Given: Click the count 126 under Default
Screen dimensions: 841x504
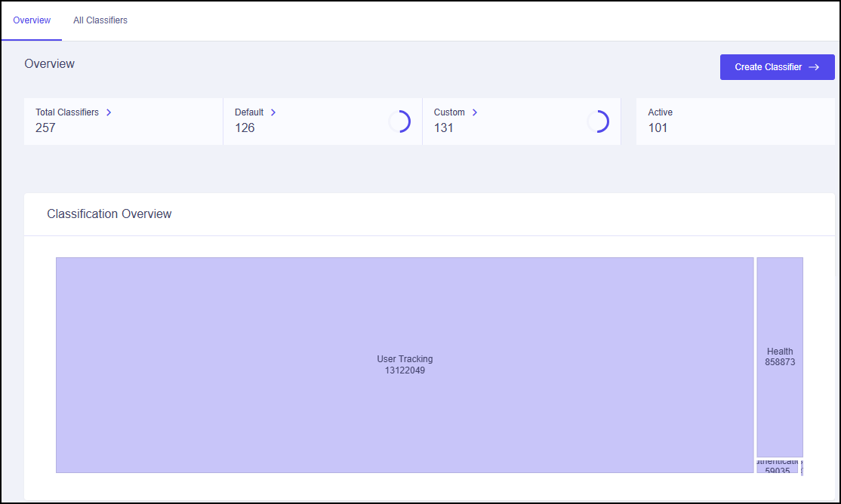Looking at the screenshot, I should point(245,128).
